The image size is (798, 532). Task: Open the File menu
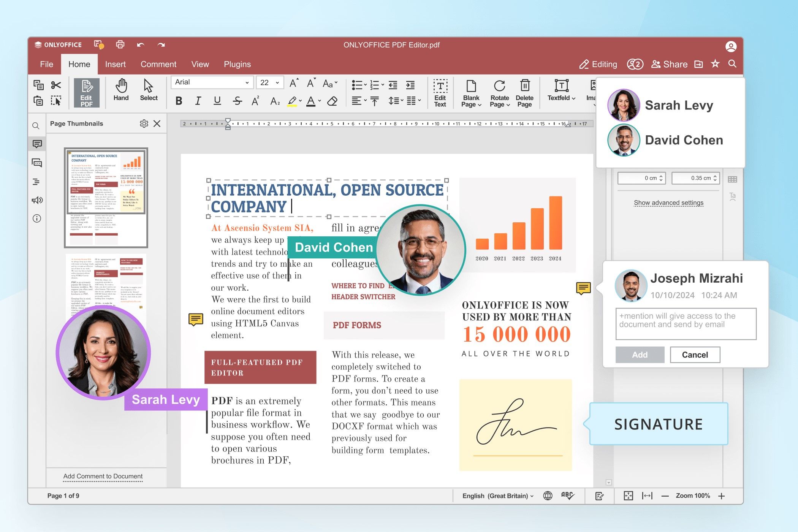pos(46,64)
